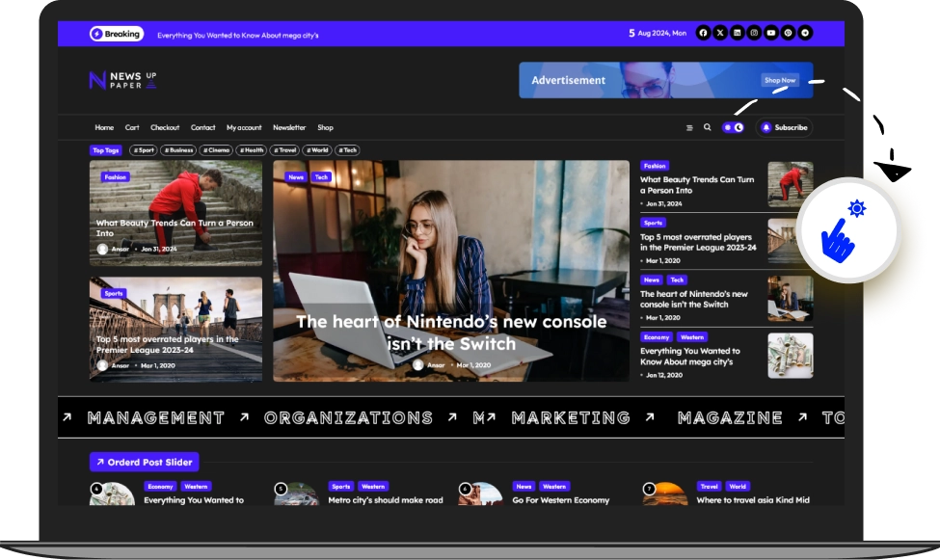Click the MARKETING marquee text
This screenshot has height=560, width=940.
571,417
